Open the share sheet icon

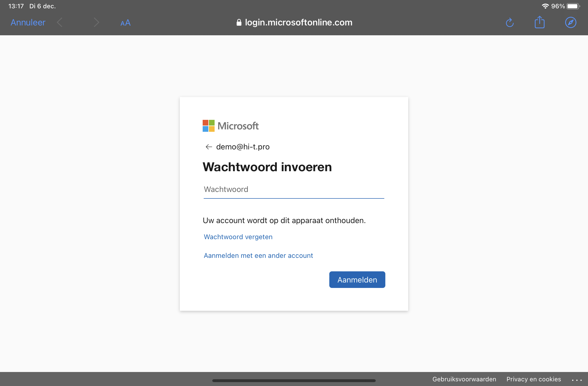[x=540, y=22]
